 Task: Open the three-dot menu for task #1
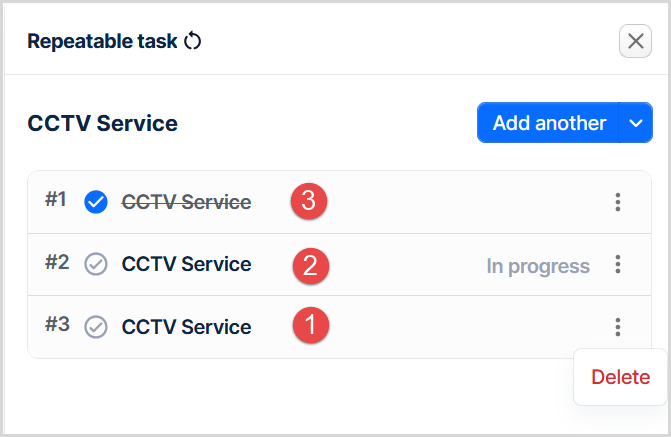click(618, 202)
